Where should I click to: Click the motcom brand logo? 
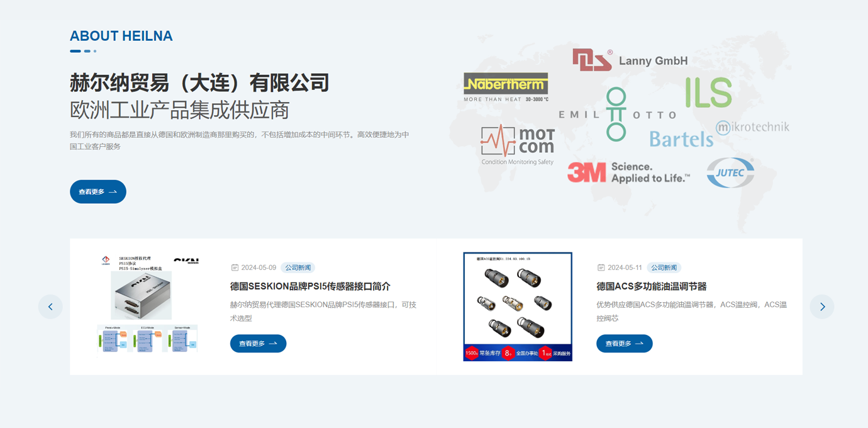click(518, 145)
